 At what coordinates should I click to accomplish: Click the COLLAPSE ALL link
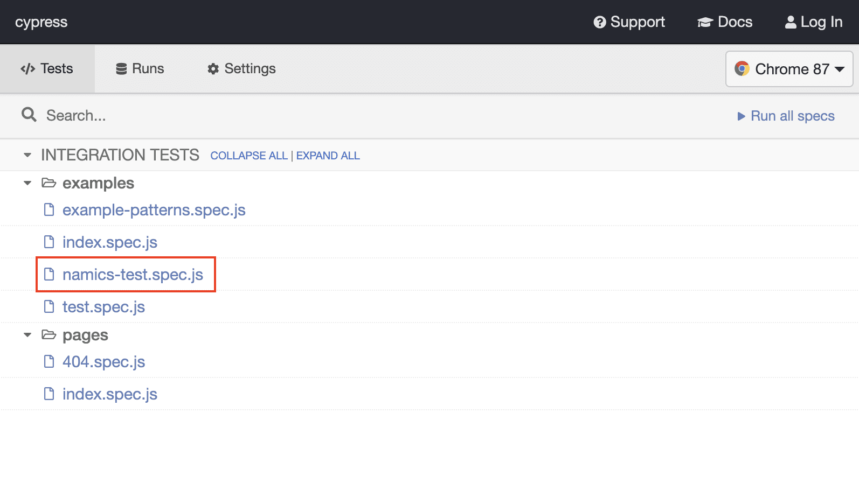tap(249, 156)
